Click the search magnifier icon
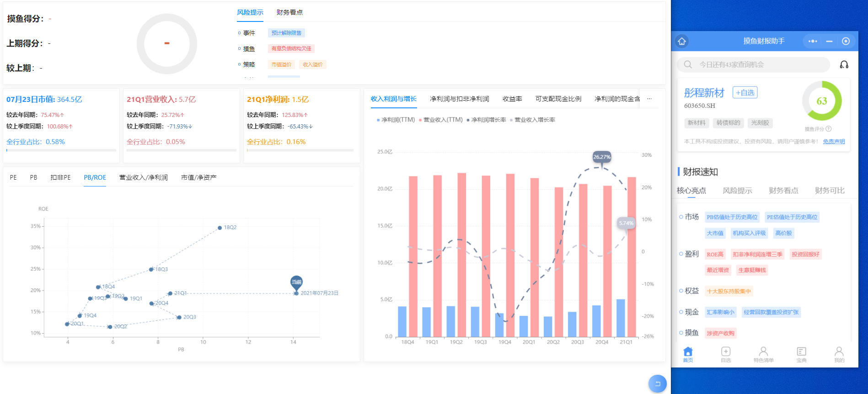The image size is (868, 394). click(688, 64)
